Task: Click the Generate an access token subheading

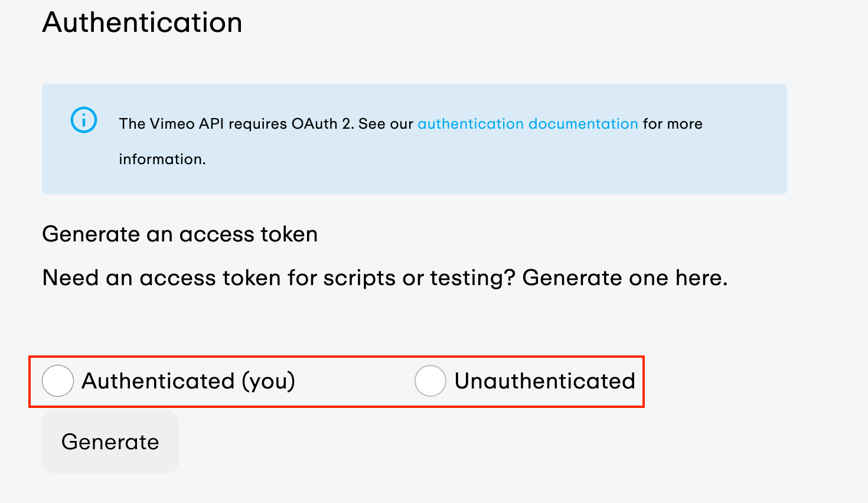Action: pos(180,234)
